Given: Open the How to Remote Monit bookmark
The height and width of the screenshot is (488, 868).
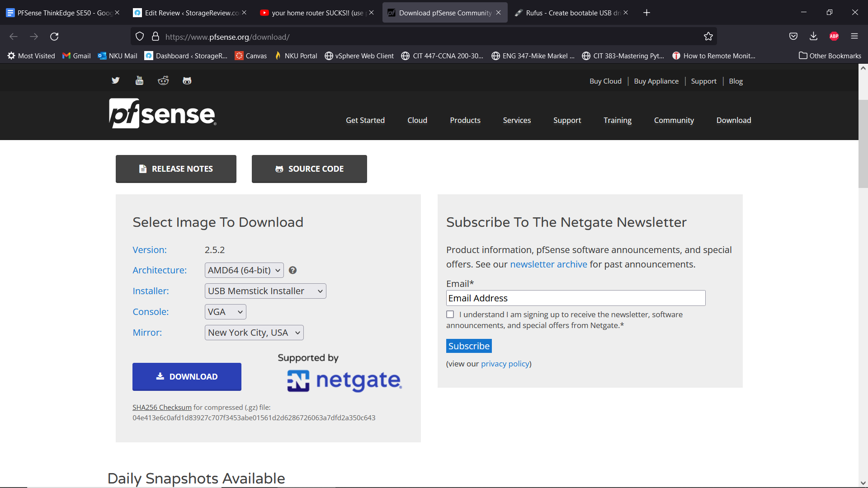Looking at the screenshot, I should coord(714,56).
